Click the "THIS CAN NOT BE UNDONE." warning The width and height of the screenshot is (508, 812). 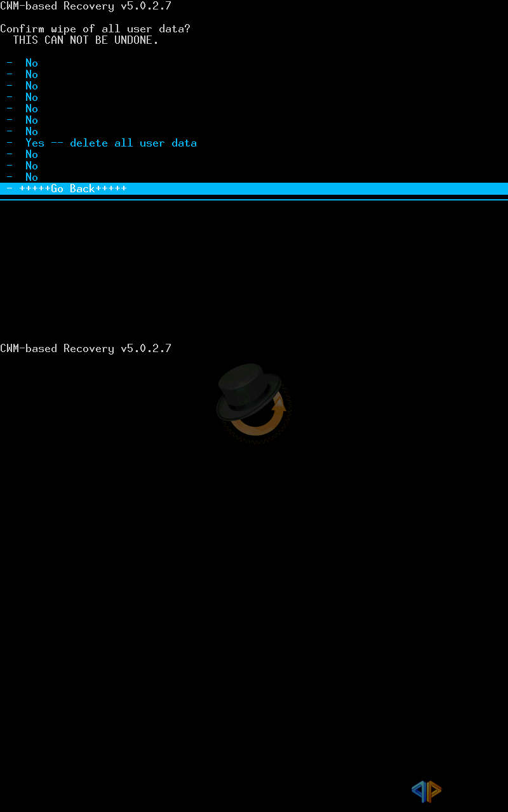86,40
